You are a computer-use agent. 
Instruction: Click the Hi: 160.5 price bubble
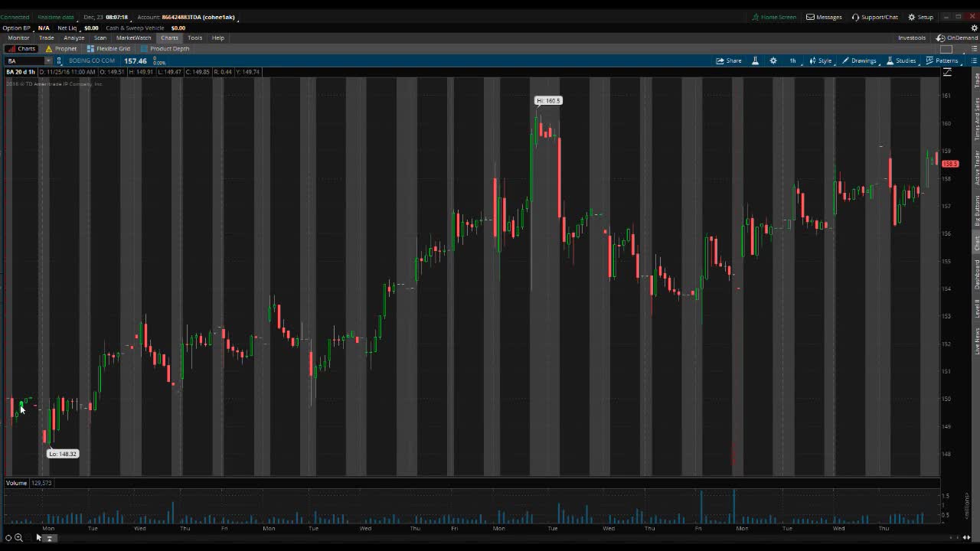(x=548, y=100)
